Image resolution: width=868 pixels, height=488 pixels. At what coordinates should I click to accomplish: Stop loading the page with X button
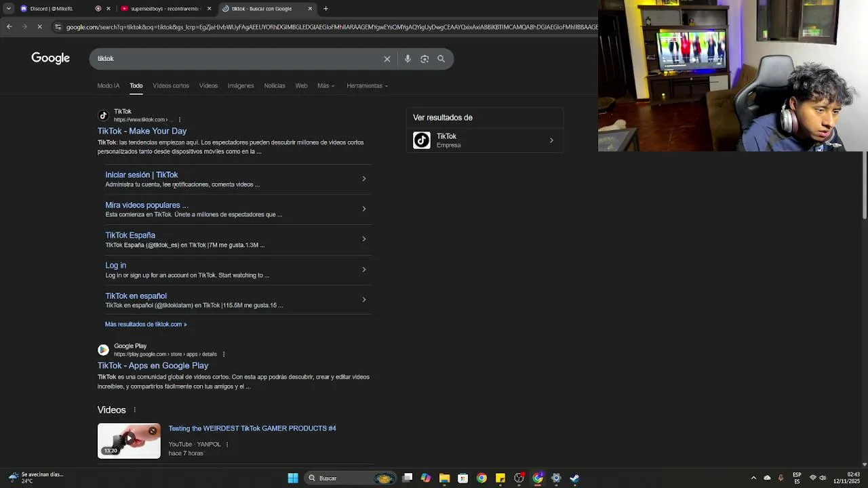point(39,27)
